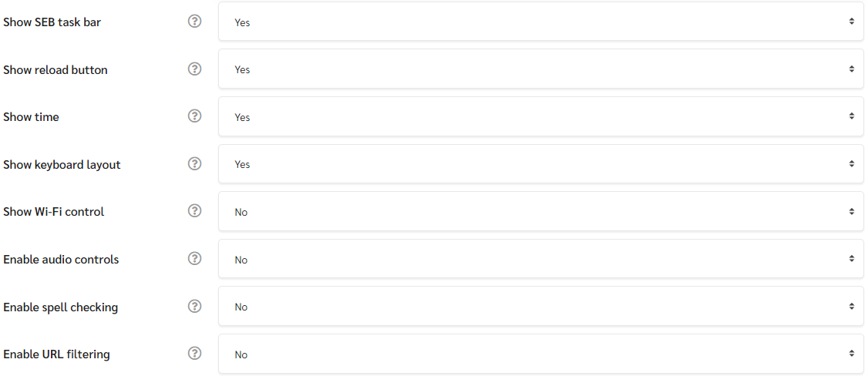Viewport: 868px width, 376px height.
Task: Click the Show SEB task bar label
Action: pyautogui.click(x=52, y=22)
